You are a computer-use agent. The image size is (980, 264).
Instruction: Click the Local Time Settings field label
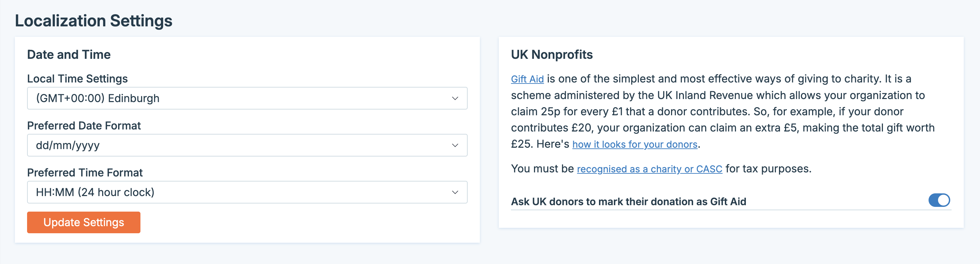[77, 79]
